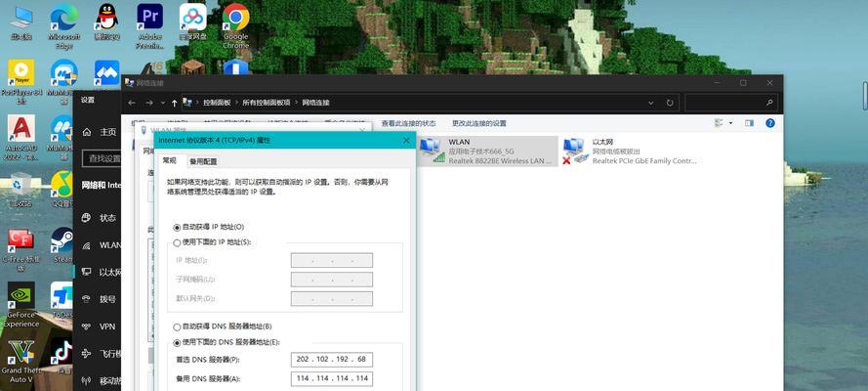This screenshot has height=391, width=868.
Task: Open 飞行模式 in Settings sidebar
Action: (x=101, y=354)
